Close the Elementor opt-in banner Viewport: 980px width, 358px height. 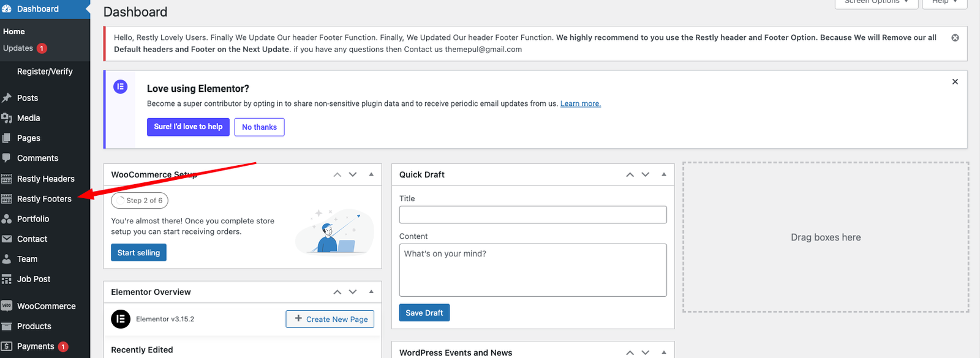pyautogui.click(x=955, y=81)
